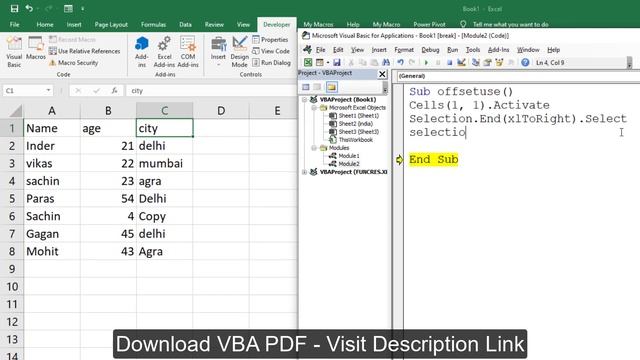Click the highlighted End Sub line
The height and width of the screenshot is (360, 640).
(x=433, y=160)
